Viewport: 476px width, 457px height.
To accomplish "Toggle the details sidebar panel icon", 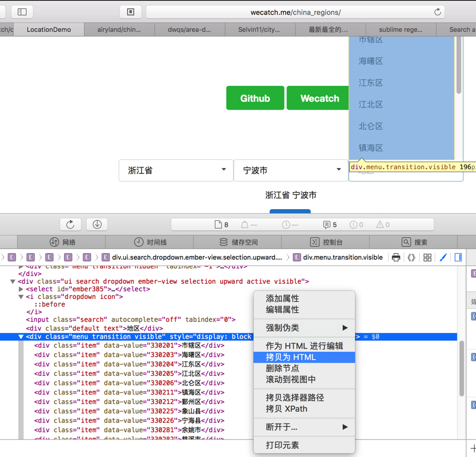I will pyautogui.click(x=458, y=257).
